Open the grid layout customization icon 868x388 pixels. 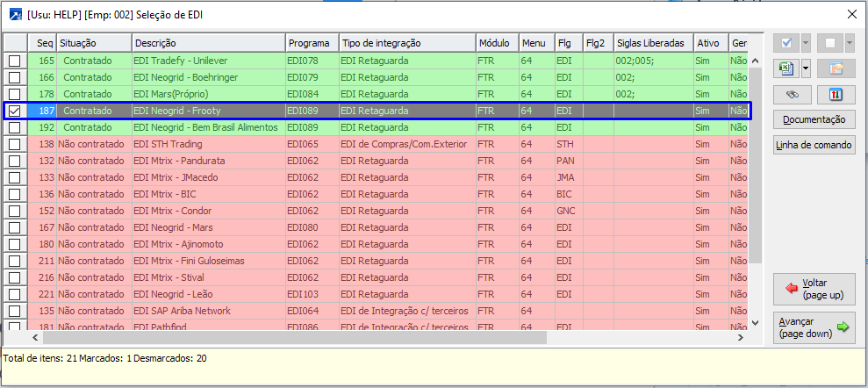point(836,68)
